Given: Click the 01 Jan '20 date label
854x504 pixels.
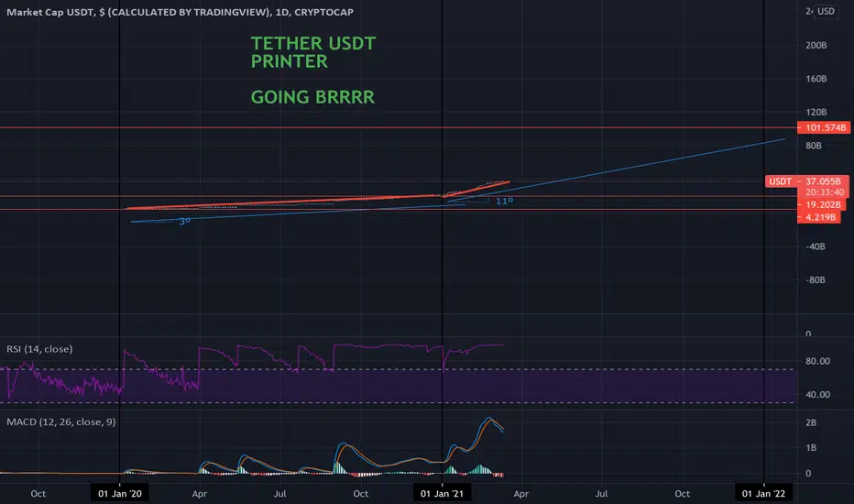Looking at the screenshot, I should click(120, 494).
